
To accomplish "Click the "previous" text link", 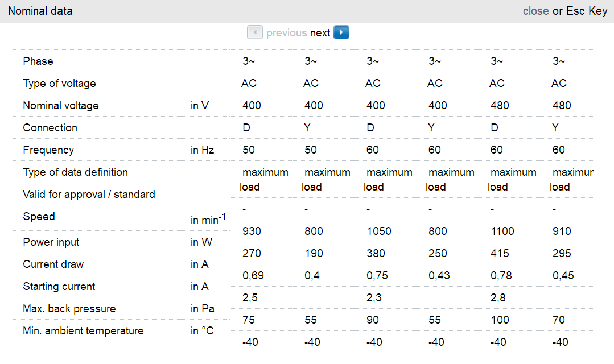I will click(x=286, y=33).
